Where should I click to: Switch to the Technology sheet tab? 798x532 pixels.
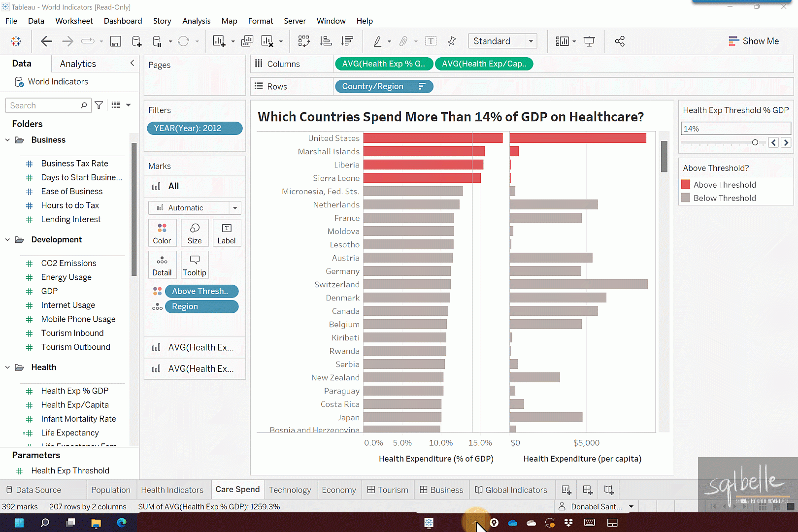point(290,490)
